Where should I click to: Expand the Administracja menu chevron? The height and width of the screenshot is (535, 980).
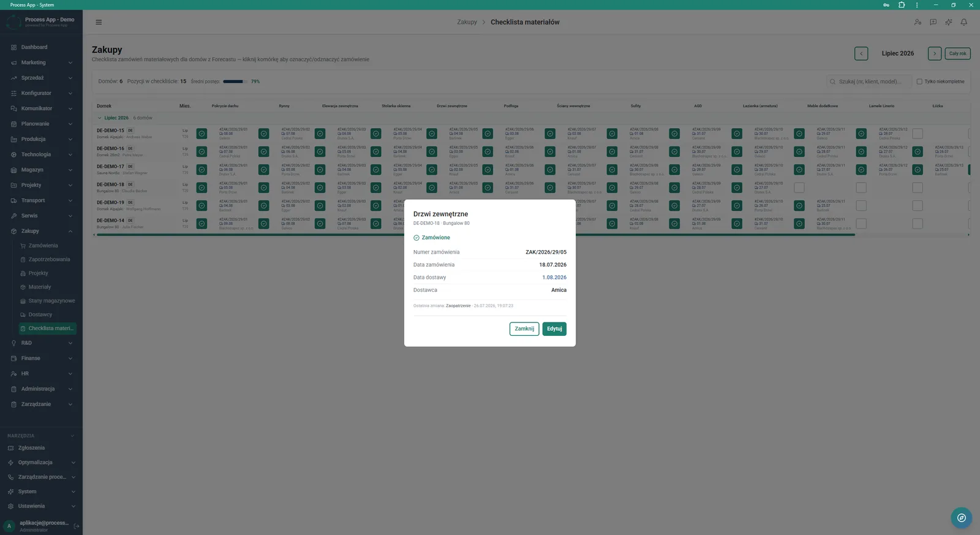coord(70,389)
